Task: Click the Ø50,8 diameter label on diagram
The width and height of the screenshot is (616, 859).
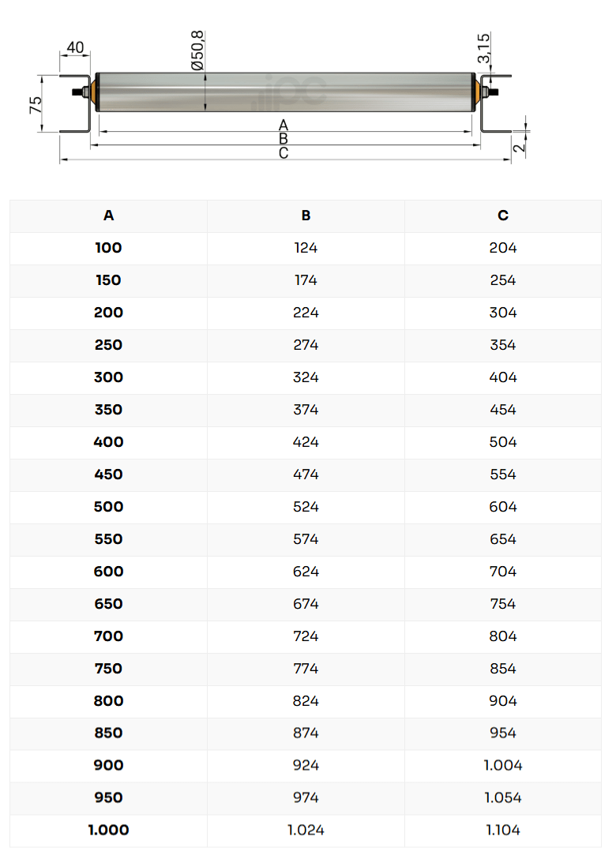Action: 197,51
